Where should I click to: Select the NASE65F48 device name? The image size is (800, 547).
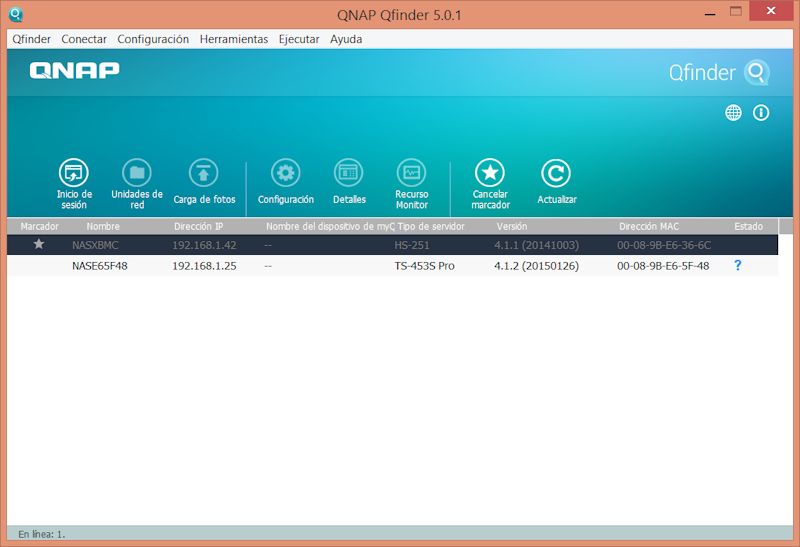click(99, 266)
